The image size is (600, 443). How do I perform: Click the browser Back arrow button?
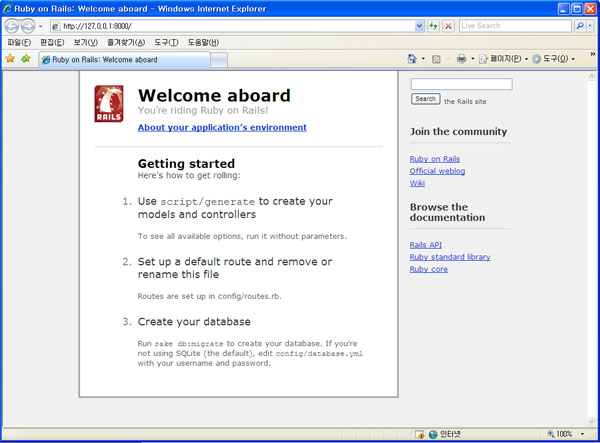coord(12,26)
